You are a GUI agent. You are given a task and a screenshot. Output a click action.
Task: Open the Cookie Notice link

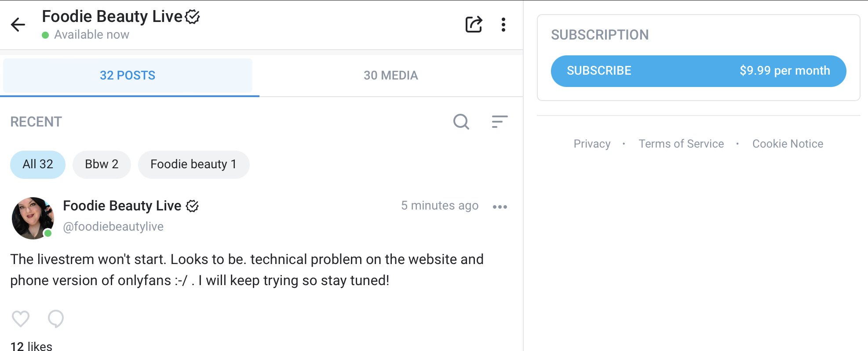click(788, 144)
